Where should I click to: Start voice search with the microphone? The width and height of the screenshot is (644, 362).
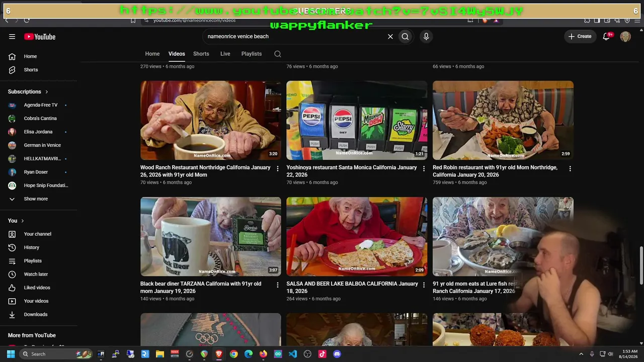[x=426, y=36]
